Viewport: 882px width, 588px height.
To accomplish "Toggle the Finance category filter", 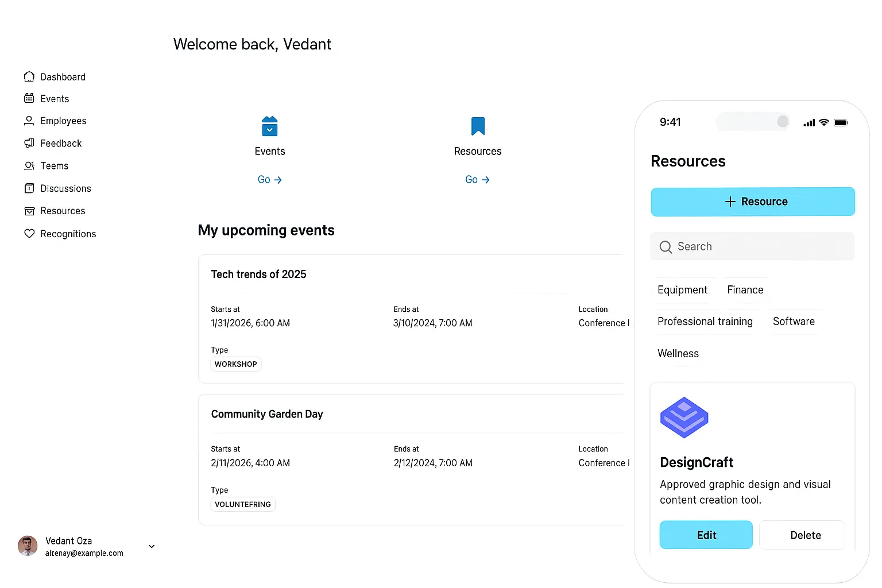I will [x=745, y=290].
